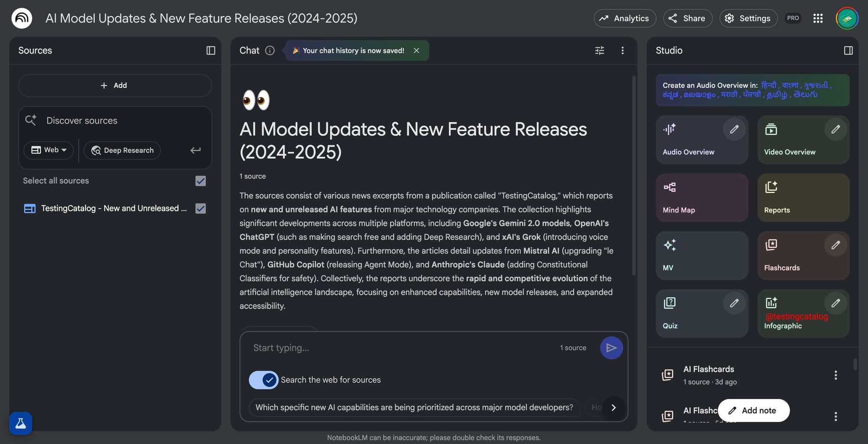The image size is (868, 444).
Task: Uncheck Select all sources
Action: coord(201,181)
